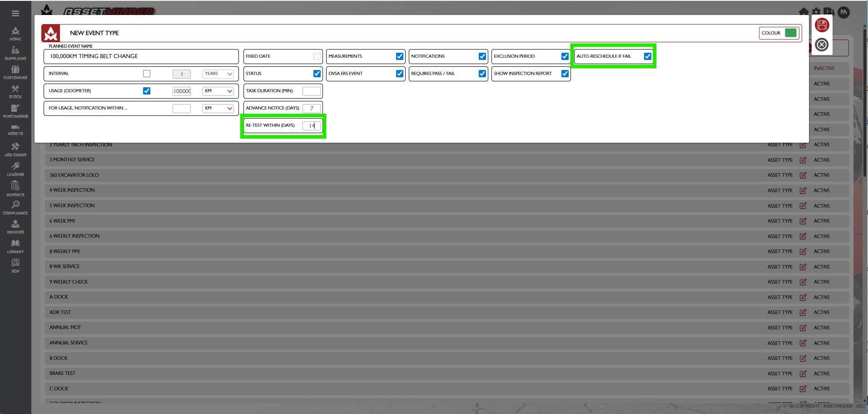Uncheck Auto-Reschedule If Fail checkbox

[x=647, y=56]
